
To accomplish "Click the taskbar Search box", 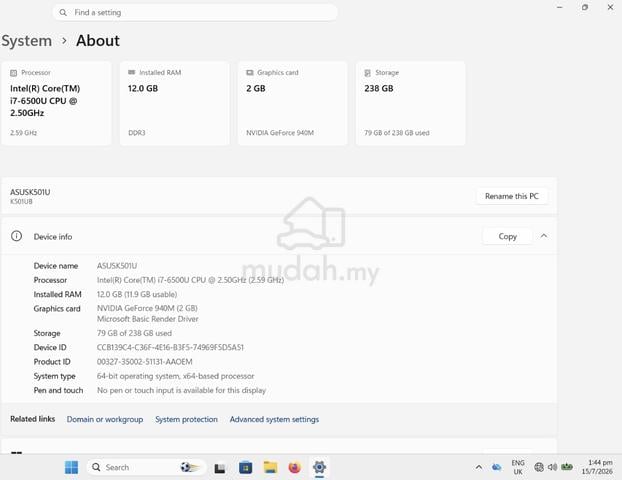I will point(146,467).
